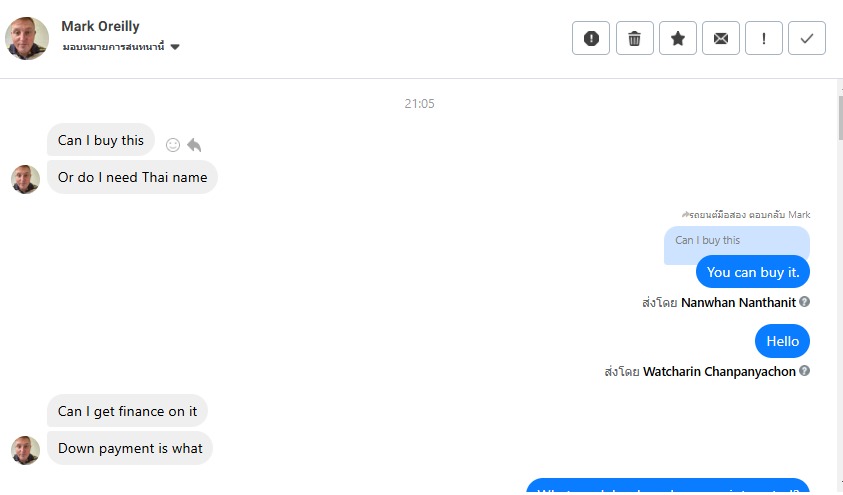Select the 'You can buy it.' message bubble
Screen dimensions: 843x495
(x=753, y=272)
